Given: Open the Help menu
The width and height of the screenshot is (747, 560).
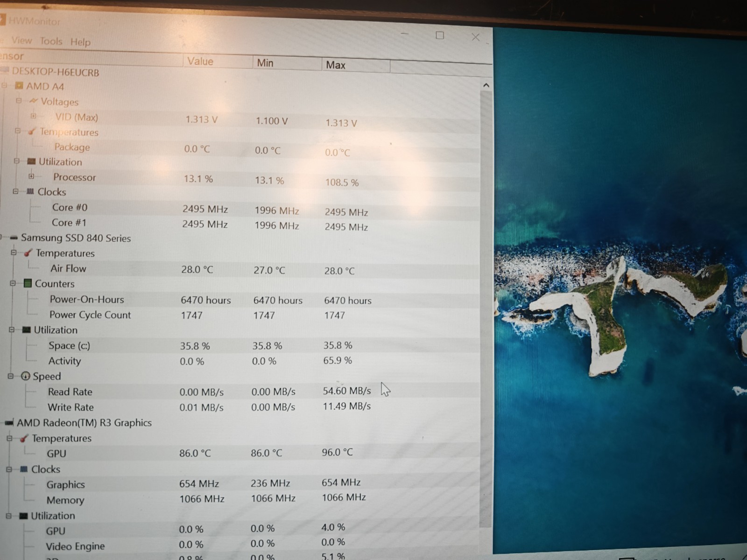Looking at the screenshot, I should click(80, 42).
